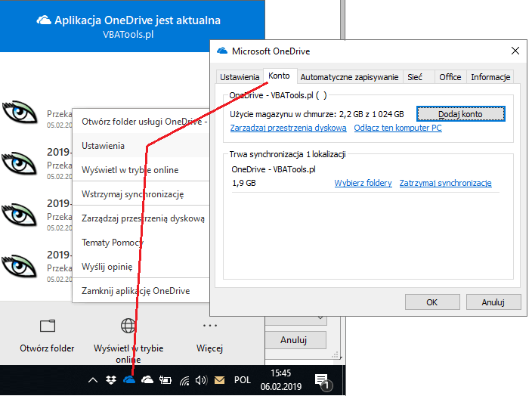Viewport: 532px width, 396px height.
Task: Click the battery power tray icon
Action: (x=165, y=380)
